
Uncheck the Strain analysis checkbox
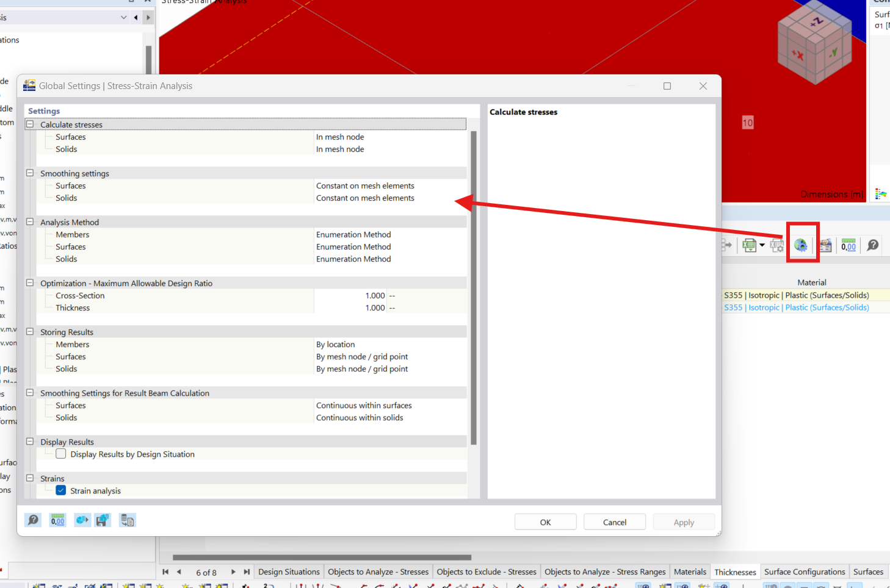pyautogui.click(x=61, y=490)
